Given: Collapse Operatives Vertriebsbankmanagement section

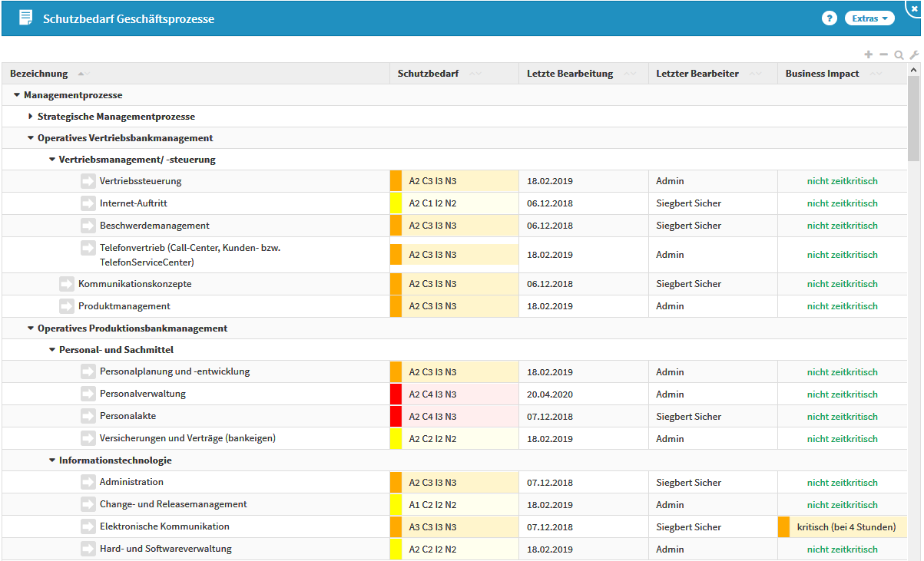Looking at the screenshot, I should coord(31,138).
